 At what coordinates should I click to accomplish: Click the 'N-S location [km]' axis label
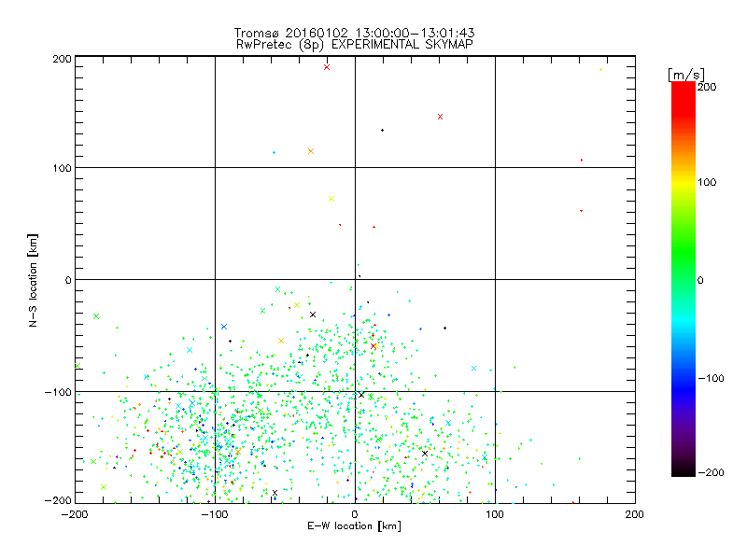33,280
